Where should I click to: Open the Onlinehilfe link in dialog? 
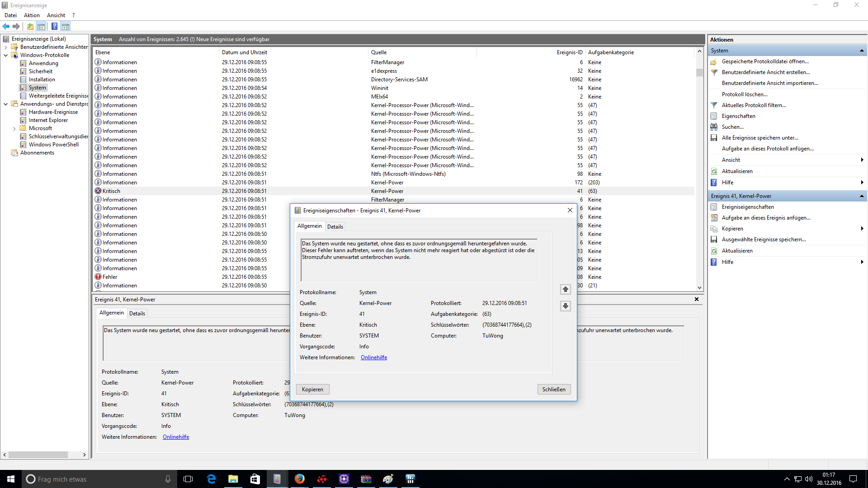[373, 357]
